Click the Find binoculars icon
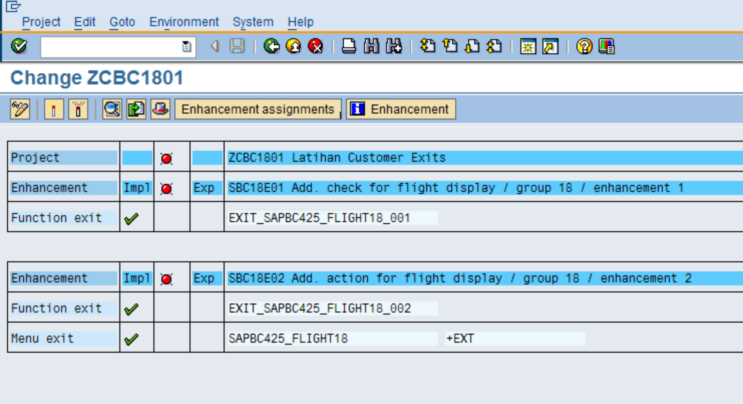743x404 pixels. [371, 46]
